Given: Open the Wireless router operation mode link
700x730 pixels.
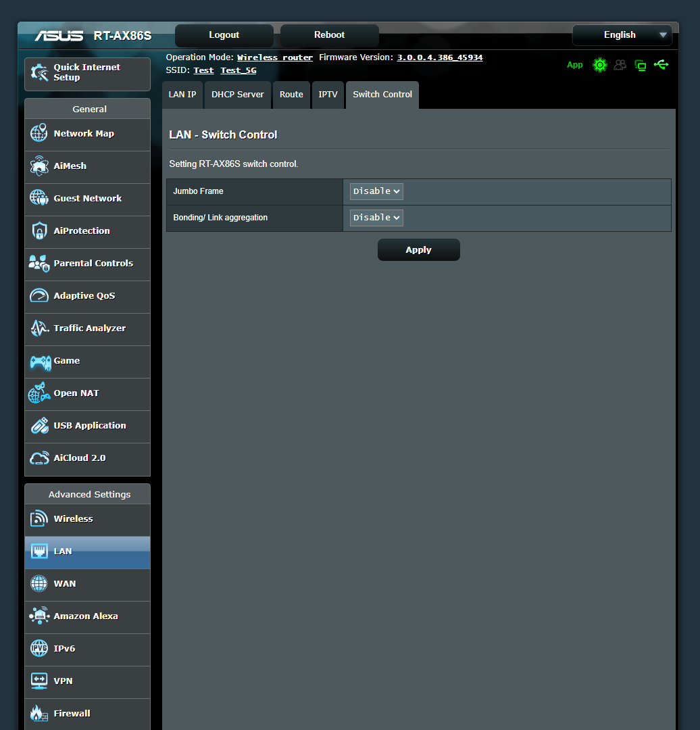Looking at the screenshot, I should (274, 57).
